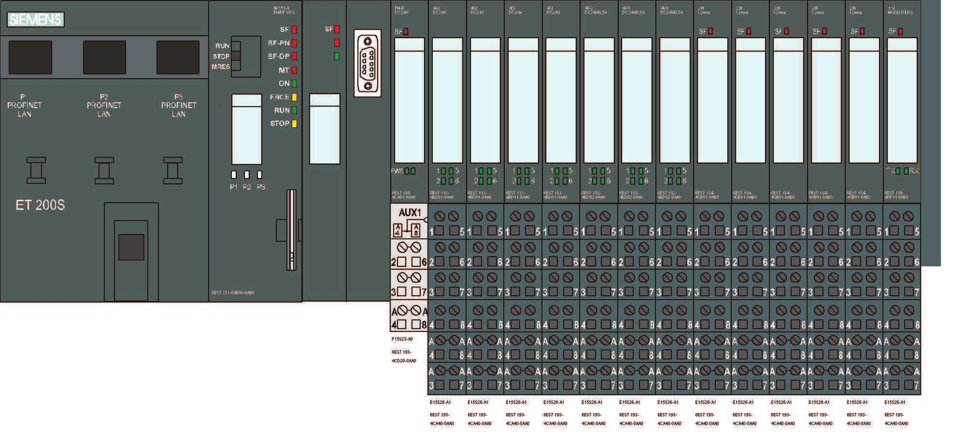The height and width of the screenshot is (441, 980).
Task: Click the BF-DP red LED indicator
Action: (294, 56)
